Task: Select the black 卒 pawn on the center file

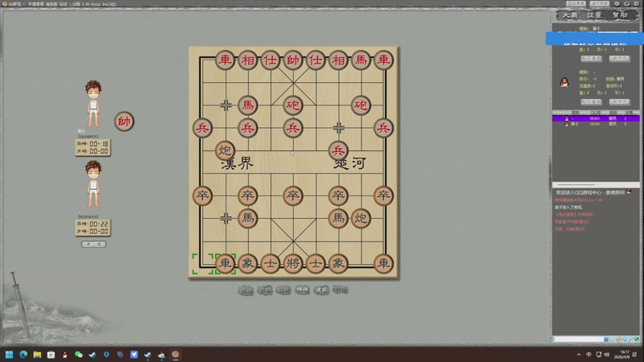Action: (x=293, y=195)
